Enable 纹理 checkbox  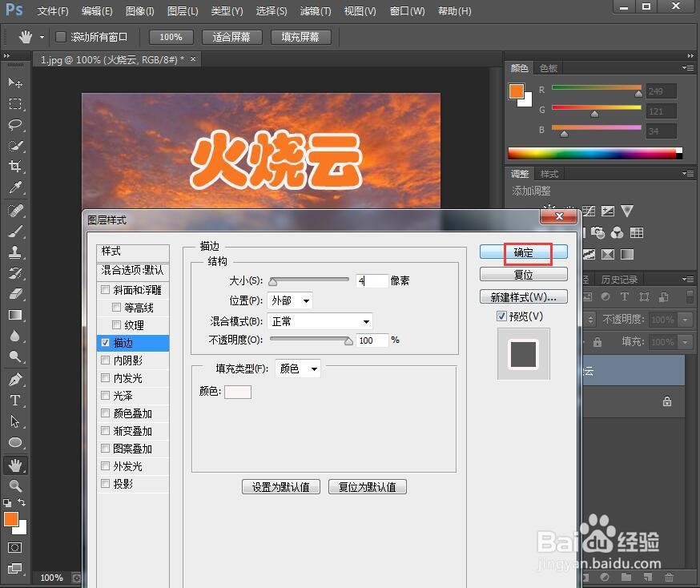116,324
